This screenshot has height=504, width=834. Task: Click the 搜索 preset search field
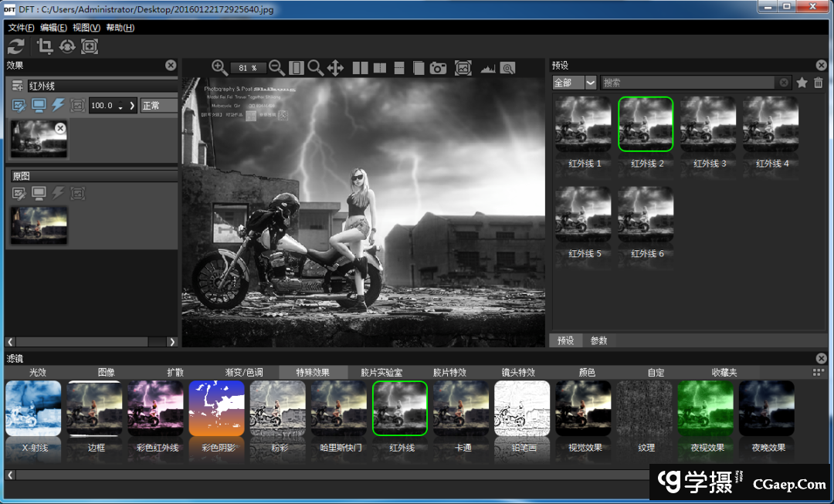pyautogui.click(x=687, y=83)
